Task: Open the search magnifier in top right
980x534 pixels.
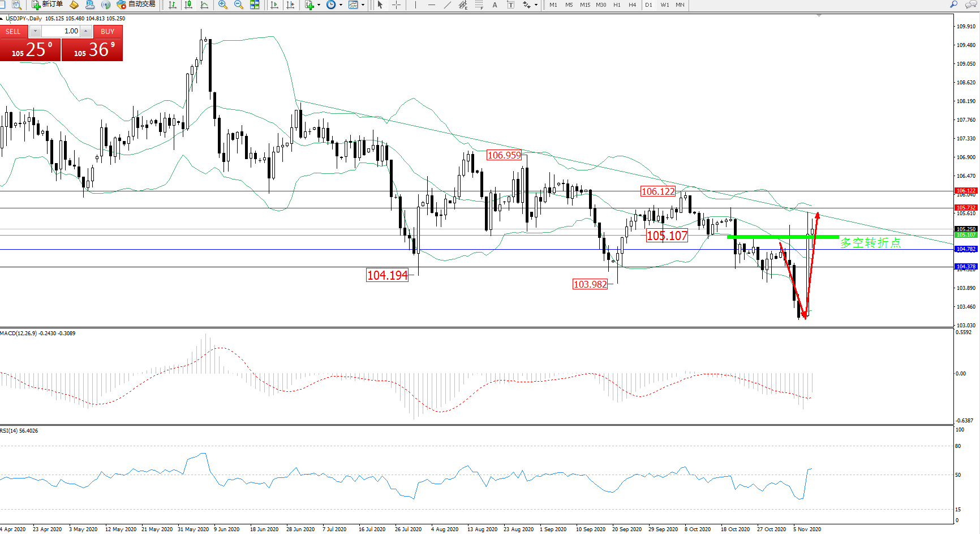Action: click(953, 5)
